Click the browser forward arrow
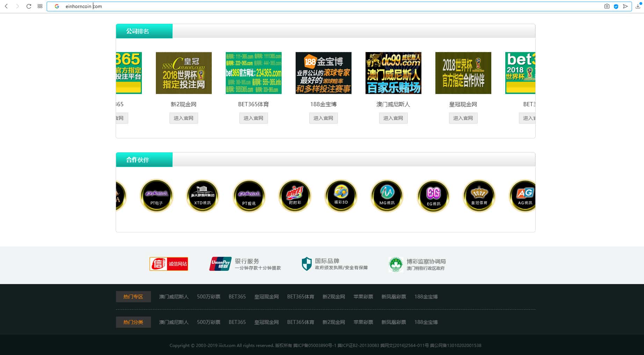This screenshot has height=355, width=644. pos(17,6)
